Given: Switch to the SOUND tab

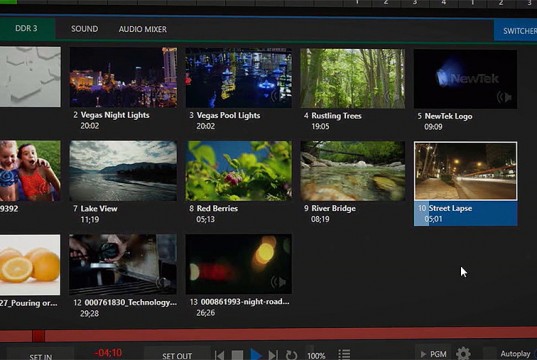Looking at the screenshot, I should pos(85,29).
